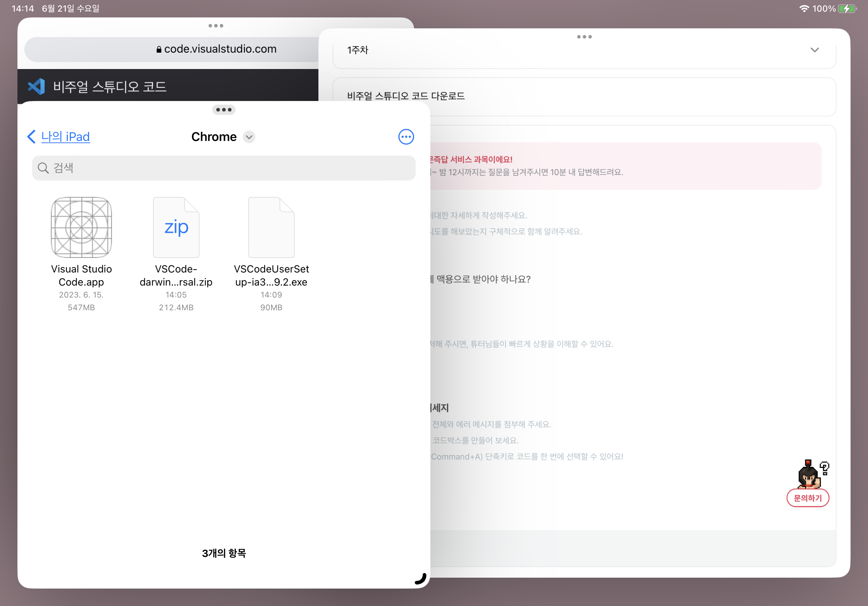Tap the blue back chevron in Files
Viewport: 868px width, 606px height.
point(32,136)
